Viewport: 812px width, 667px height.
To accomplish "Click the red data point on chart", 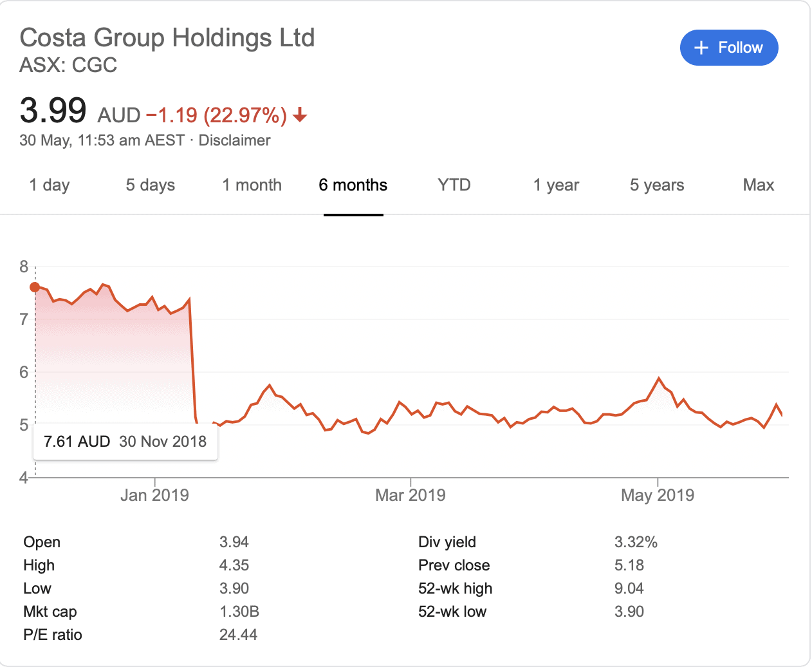I will pyautogui.click(x=35, y=287).
